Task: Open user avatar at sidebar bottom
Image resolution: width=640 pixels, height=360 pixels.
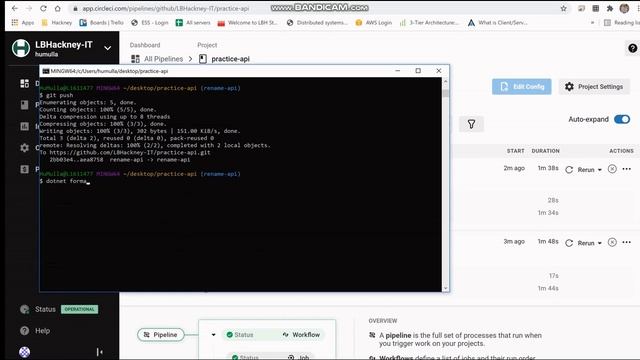Action: (x=24, y=352)
